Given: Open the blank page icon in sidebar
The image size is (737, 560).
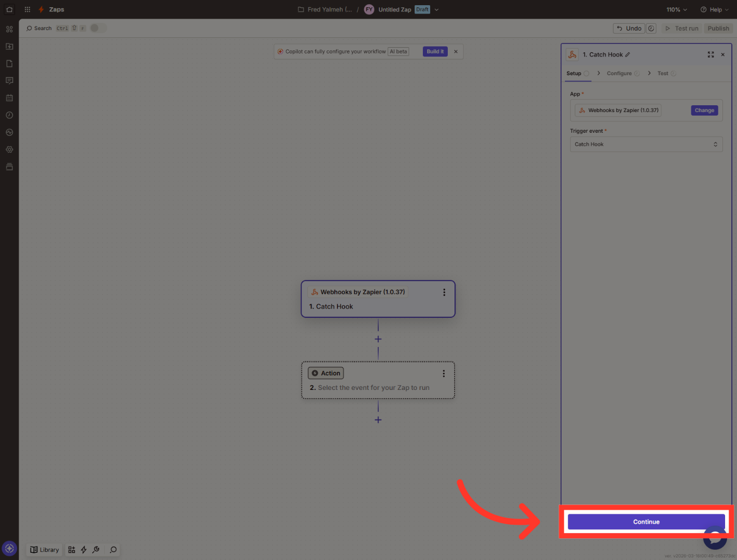Looking at the screenshot, I should click(x=9, y=63).
